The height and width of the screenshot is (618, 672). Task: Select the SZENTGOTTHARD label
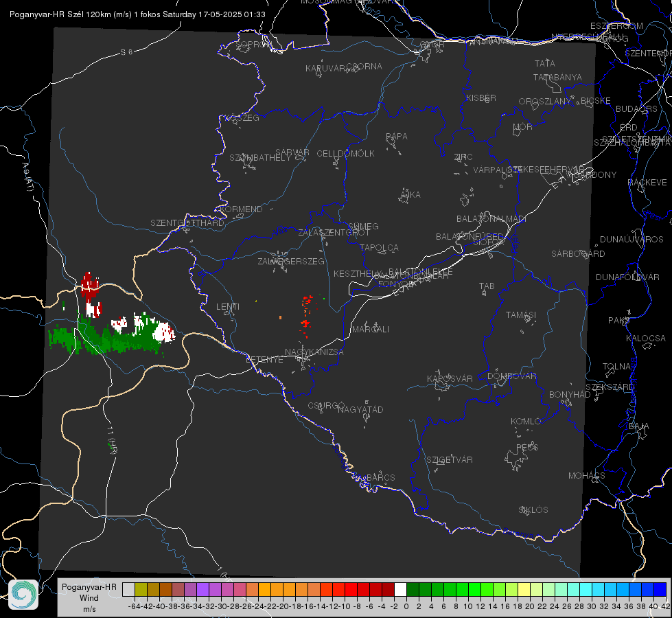[x=187, y=223]
